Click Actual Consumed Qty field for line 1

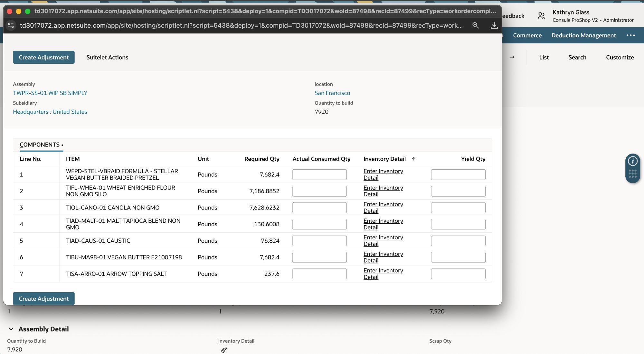pos(319,175)
